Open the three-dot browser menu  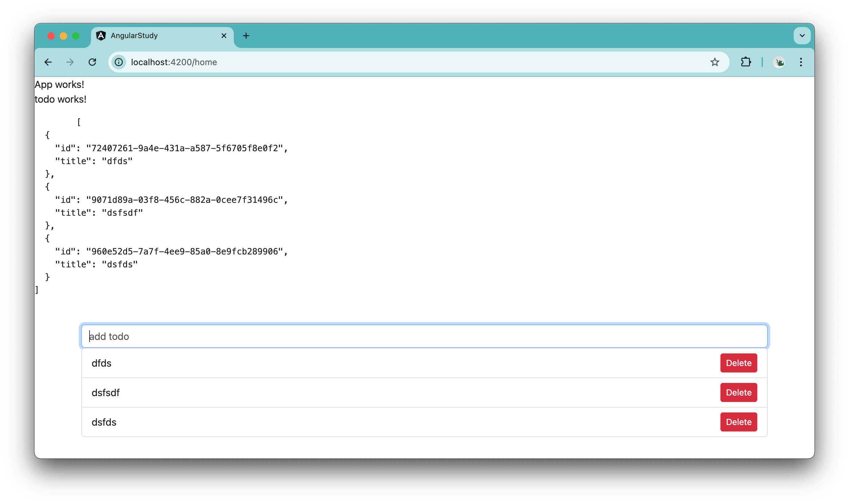(801, 62)
